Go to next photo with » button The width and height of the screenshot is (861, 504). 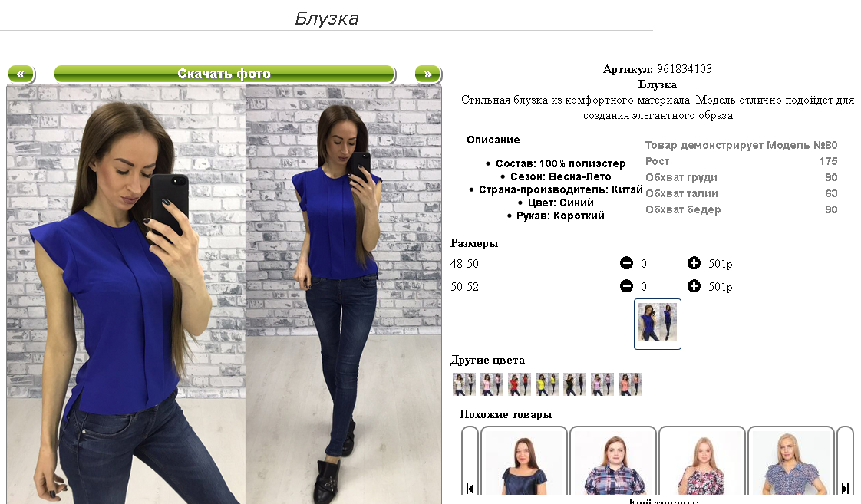[427, 74]
